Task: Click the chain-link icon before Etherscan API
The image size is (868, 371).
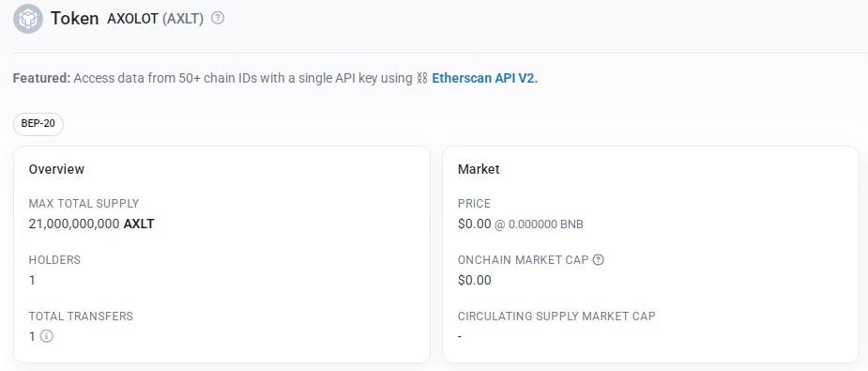Action: [x=422, y=78]
